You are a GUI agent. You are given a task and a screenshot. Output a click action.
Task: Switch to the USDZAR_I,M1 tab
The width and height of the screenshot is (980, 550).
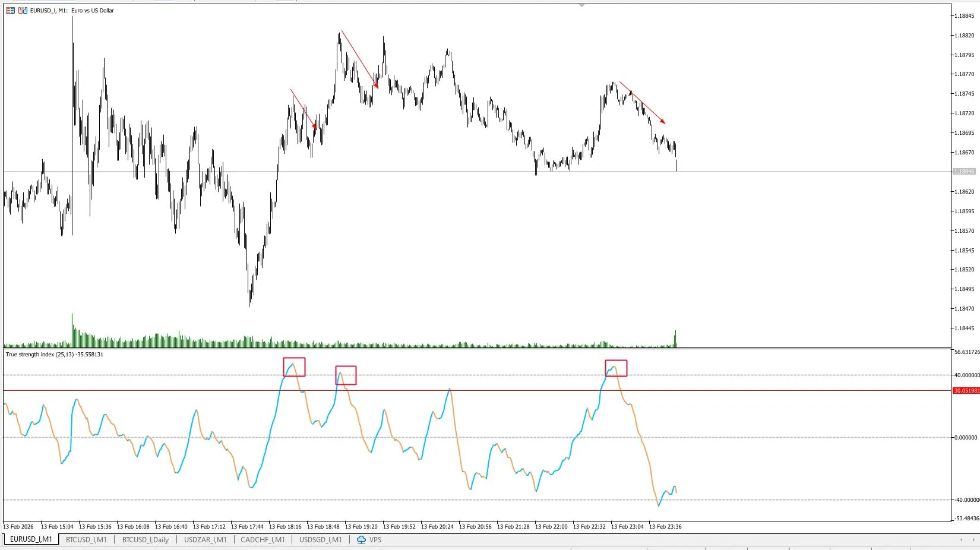(206, 540)
